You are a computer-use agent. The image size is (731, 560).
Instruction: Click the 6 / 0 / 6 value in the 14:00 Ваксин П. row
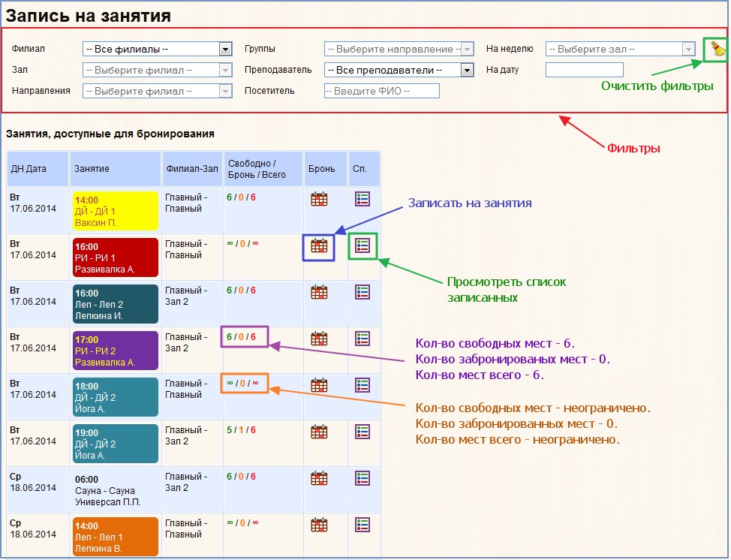pyautogui.click(x=241, y=197)
